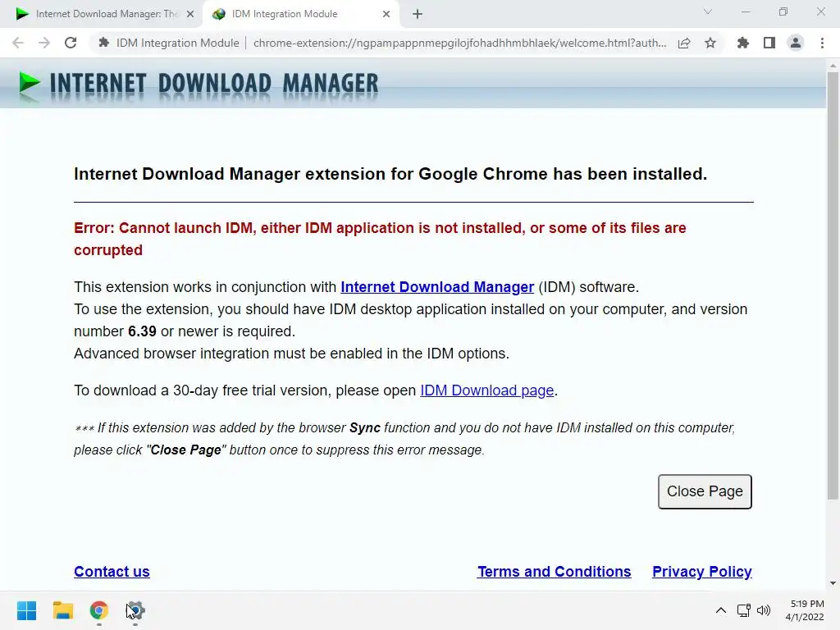
Task: Open the Settings gear app in taskbar
Action: 135,610
